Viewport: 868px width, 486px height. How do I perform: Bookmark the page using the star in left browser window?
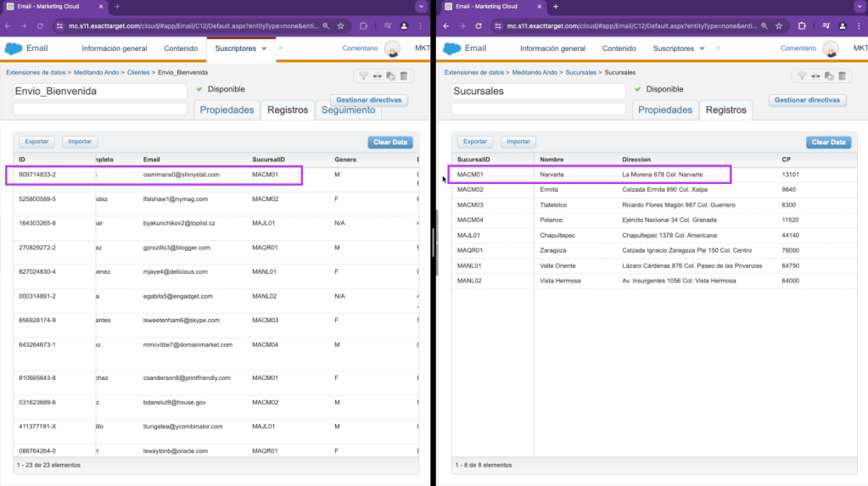(x=340, y=26)
